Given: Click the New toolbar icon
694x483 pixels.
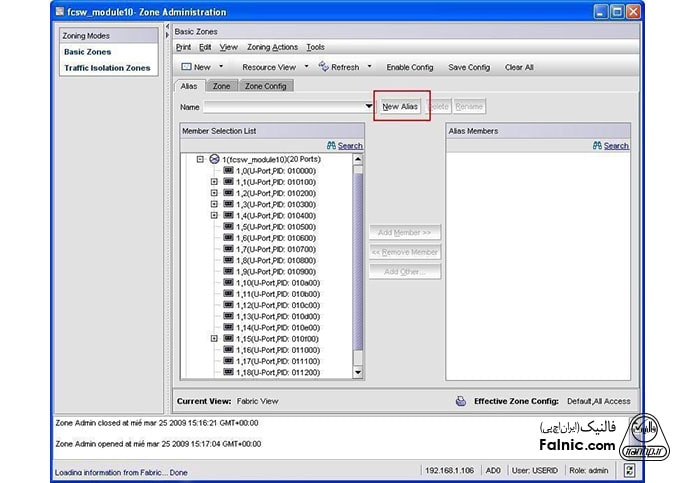Looking at the screenshot, I should pyautogui.click(x=186, y=67).
